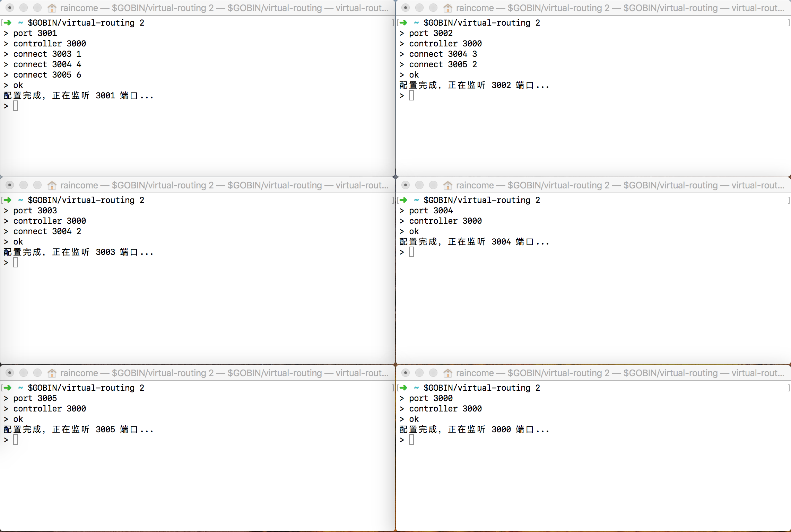Click home icon in port 3002 terminal title
The height and width of the screenshot is (532, 791).
click(448, 8)
